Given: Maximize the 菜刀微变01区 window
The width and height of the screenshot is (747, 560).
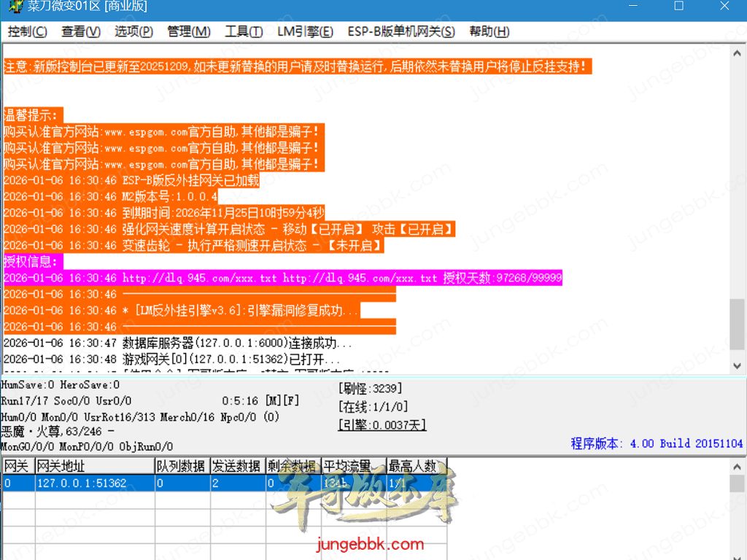Looking at the screenshot, I should [x=678, y=7].
